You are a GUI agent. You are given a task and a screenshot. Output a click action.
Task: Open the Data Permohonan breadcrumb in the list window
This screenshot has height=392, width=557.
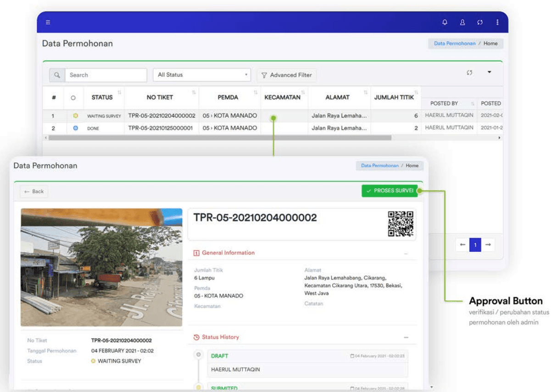pos(455,44)
